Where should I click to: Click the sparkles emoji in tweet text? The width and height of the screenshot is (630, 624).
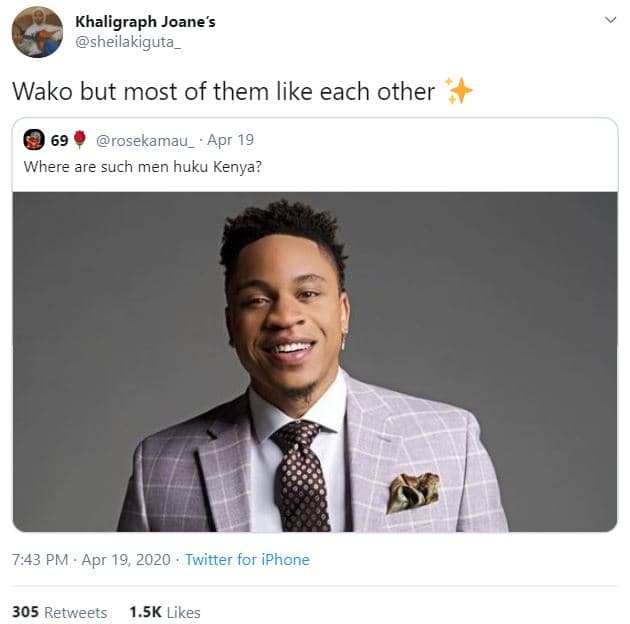(x=459, y=92)
